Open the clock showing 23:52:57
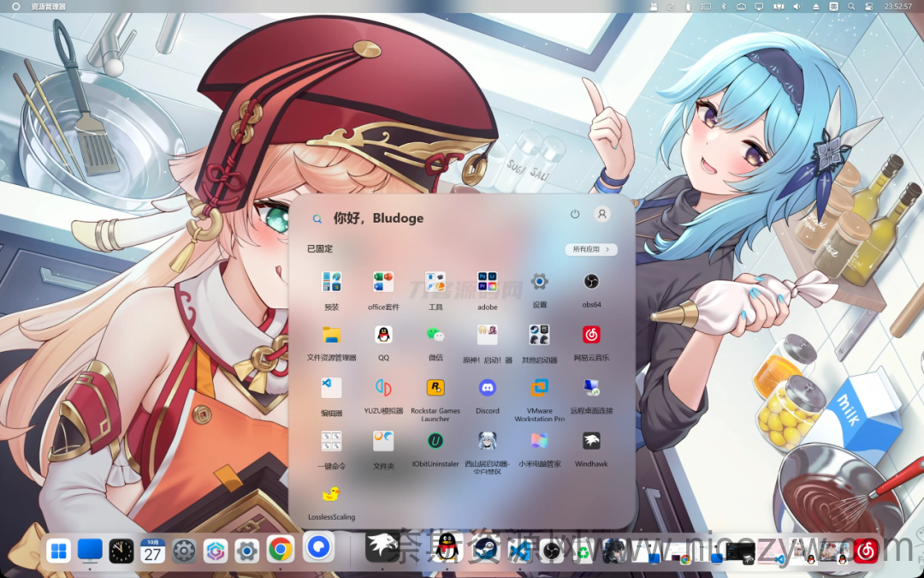The image size is (924, 578). 898,7
